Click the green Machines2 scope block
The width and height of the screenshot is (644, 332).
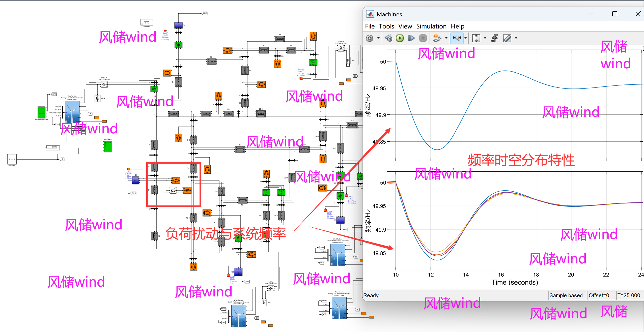(108, 146)
